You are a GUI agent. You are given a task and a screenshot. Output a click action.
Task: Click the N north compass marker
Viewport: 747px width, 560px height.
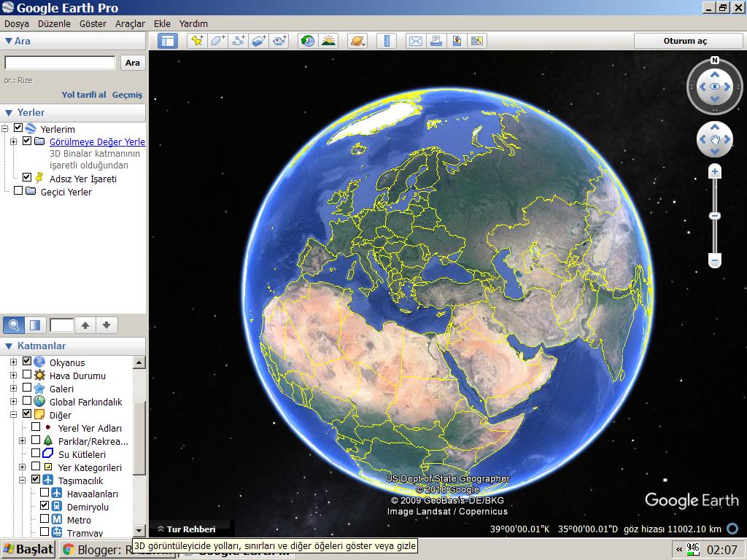tap(715, 61)
